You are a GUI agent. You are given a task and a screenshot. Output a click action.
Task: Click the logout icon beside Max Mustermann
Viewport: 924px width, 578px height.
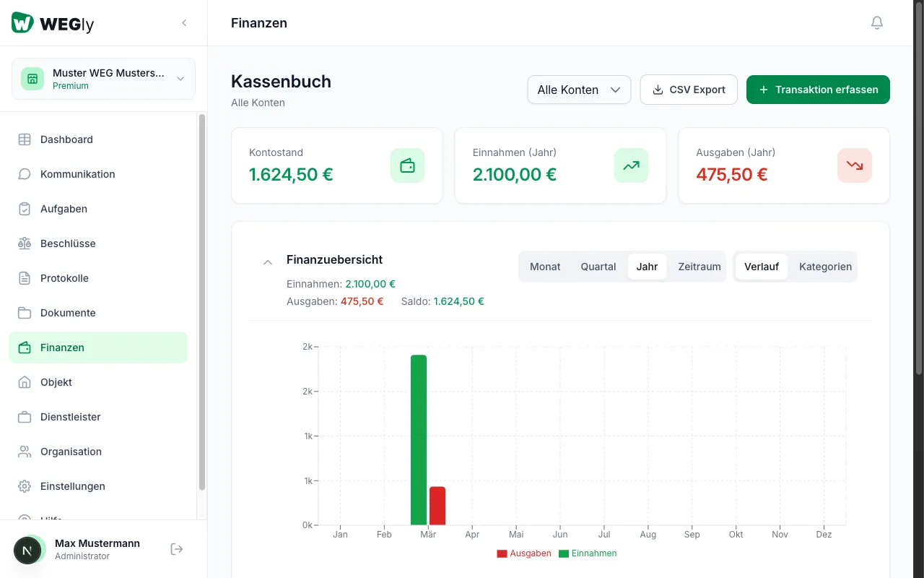coord(177,549)
